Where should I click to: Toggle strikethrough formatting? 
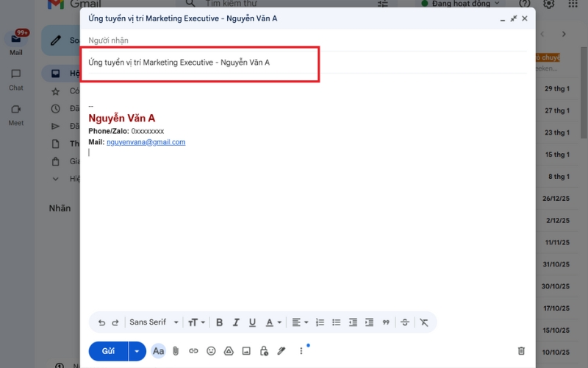405,322
